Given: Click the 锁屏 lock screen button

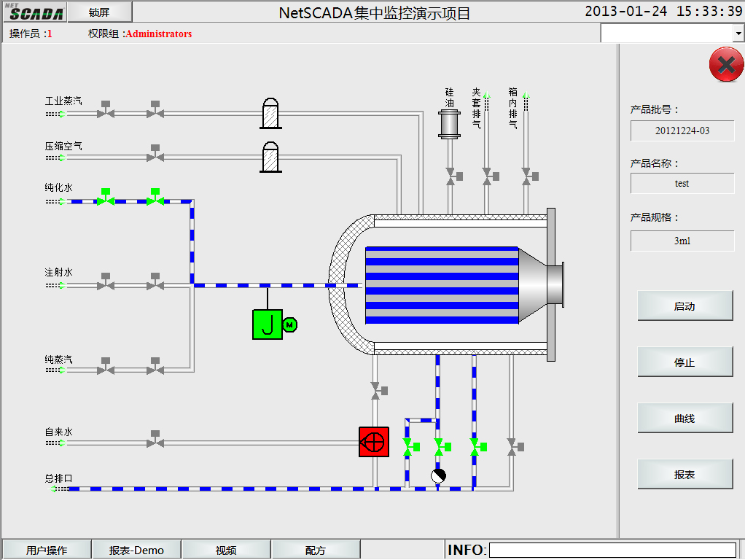Looking at the screenshot, I should pos(100,12).
